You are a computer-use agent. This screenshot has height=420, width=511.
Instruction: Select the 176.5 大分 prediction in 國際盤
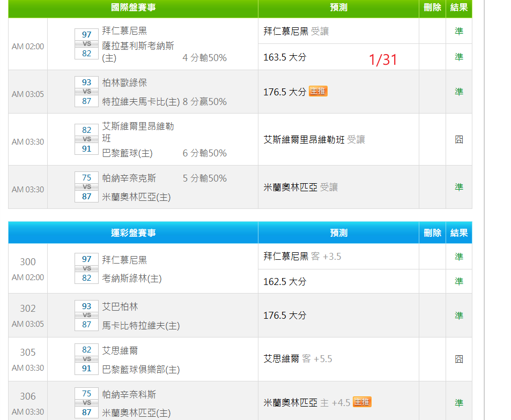point(285,92)
